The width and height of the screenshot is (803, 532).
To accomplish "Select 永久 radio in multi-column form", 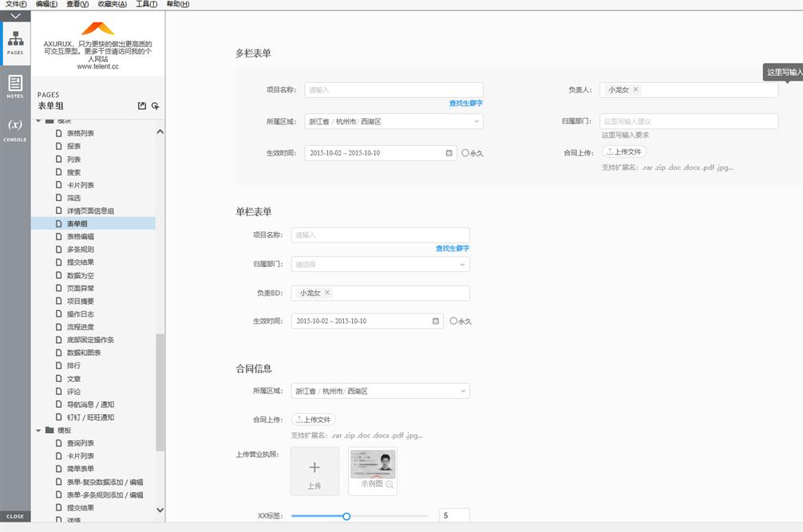I will pyautogui.click(x=465, y=153).
